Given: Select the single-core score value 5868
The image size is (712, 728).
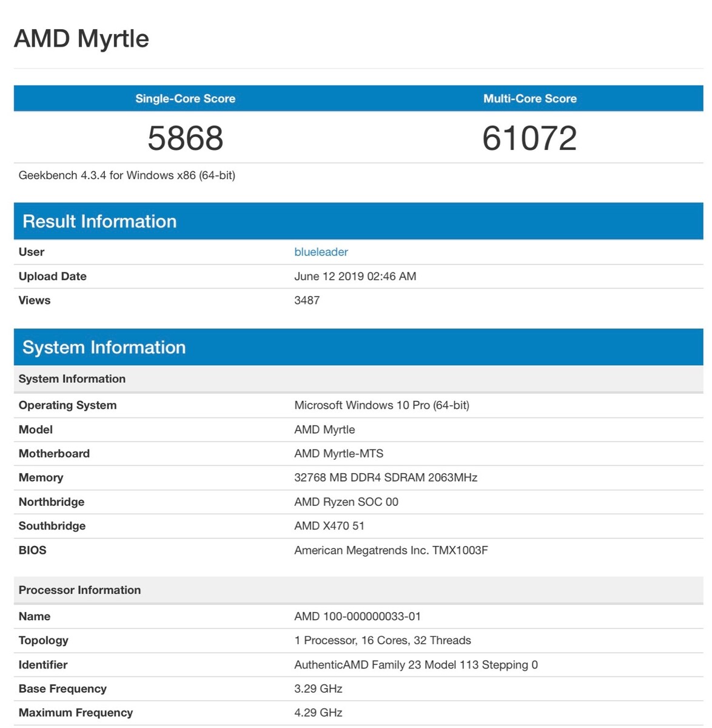Looking at the screenshot, I should click(x=186, y=138).
